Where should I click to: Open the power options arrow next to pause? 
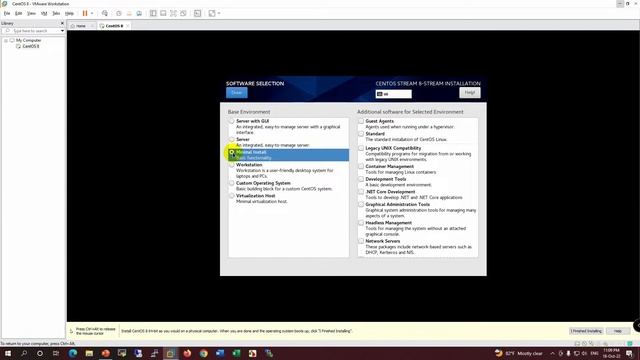(x=92, y=13)
